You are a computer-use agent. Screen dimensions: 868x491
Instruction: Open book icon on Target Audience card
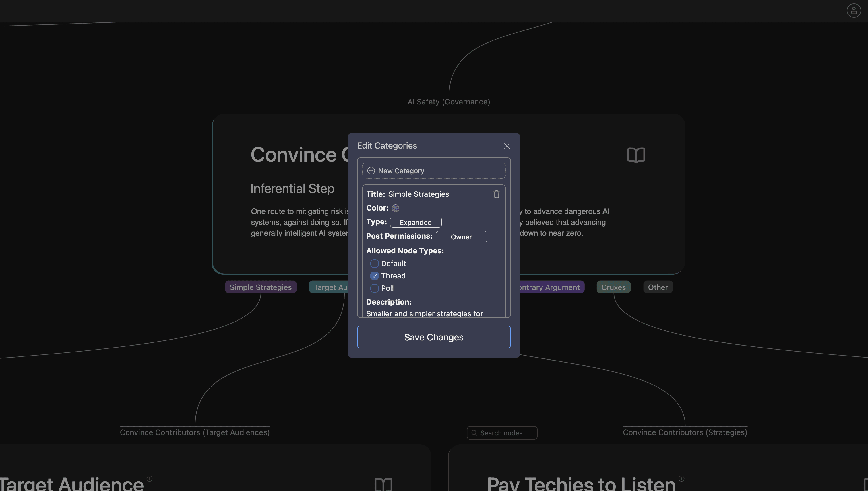coord(383,485)
